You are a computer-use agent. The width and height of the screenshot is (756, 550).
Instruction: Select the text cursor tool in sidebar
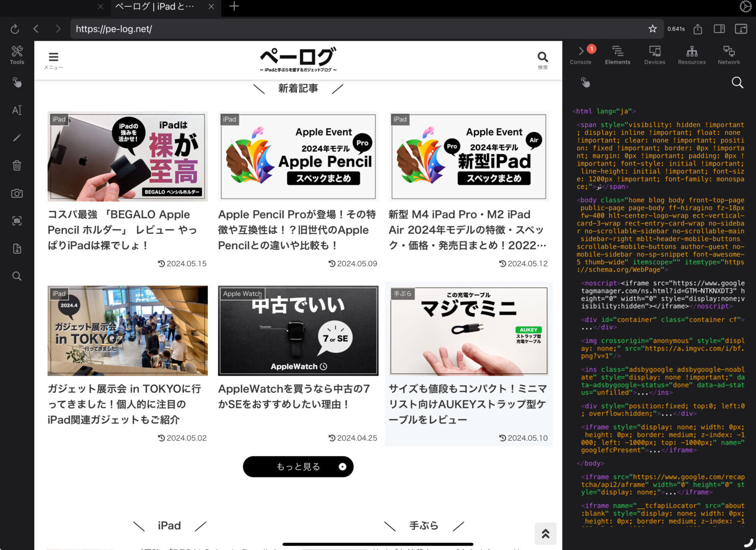17,110
